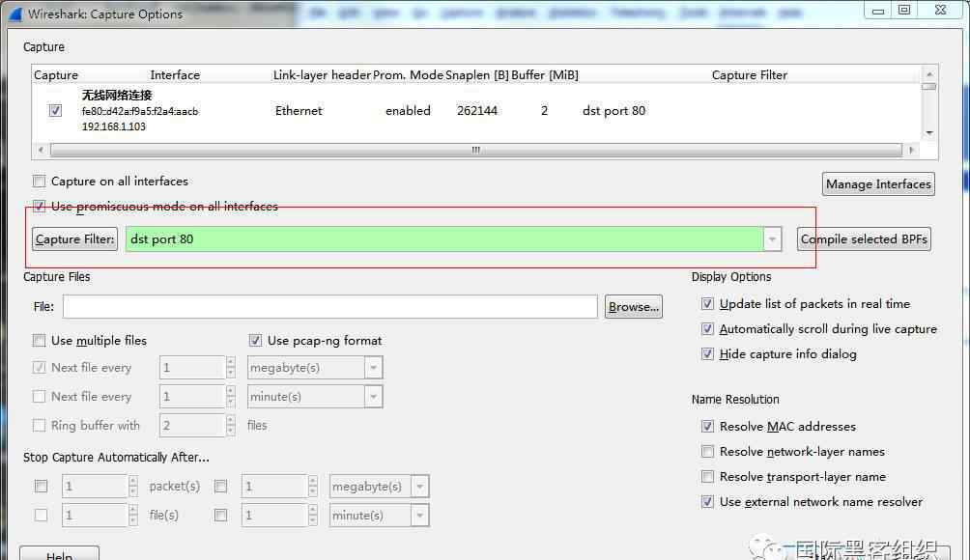Viewport: 970px width, 560px height.
Task: Click the Snaplen value 262144
Action: point(477,111)
